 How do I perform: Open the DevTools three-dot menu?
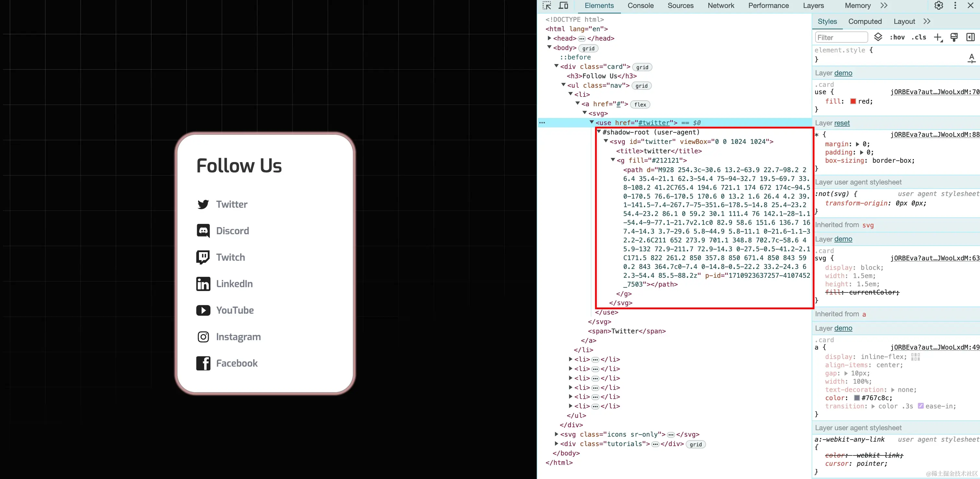[955, 5]
